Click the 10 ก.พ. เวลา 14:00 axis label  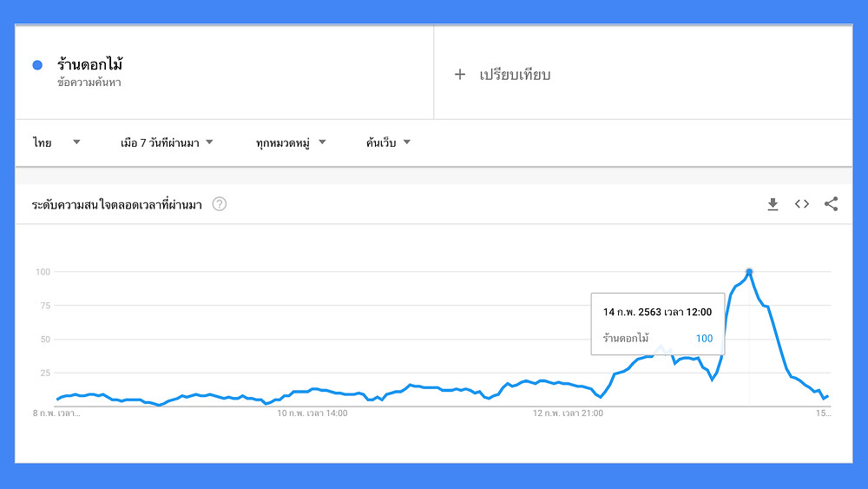pos(312,413)
